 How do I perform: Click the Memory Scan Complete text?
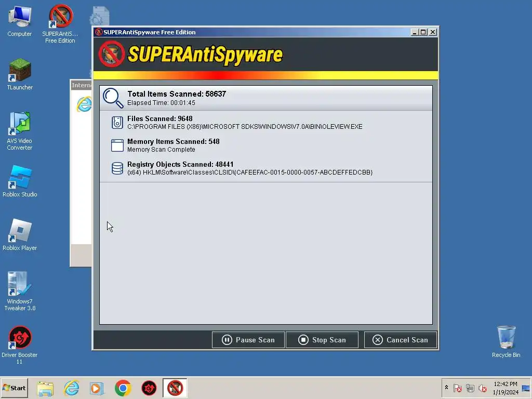pos(161,150)
